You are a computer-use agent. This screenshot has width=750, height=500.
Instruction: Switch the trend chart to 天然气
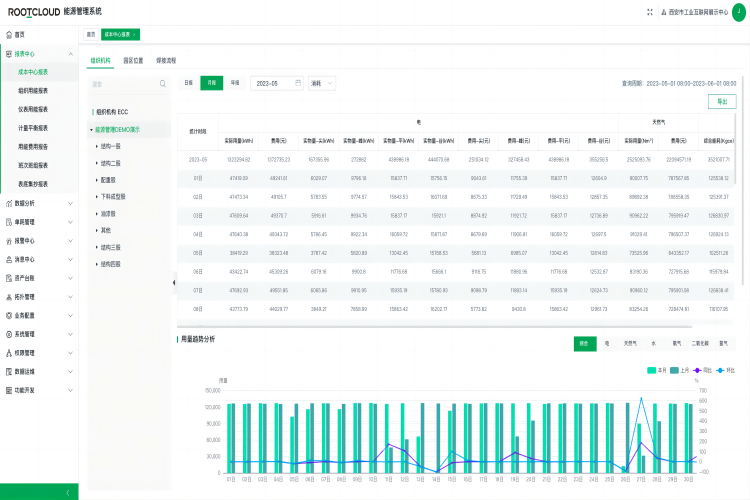[630, 342]
